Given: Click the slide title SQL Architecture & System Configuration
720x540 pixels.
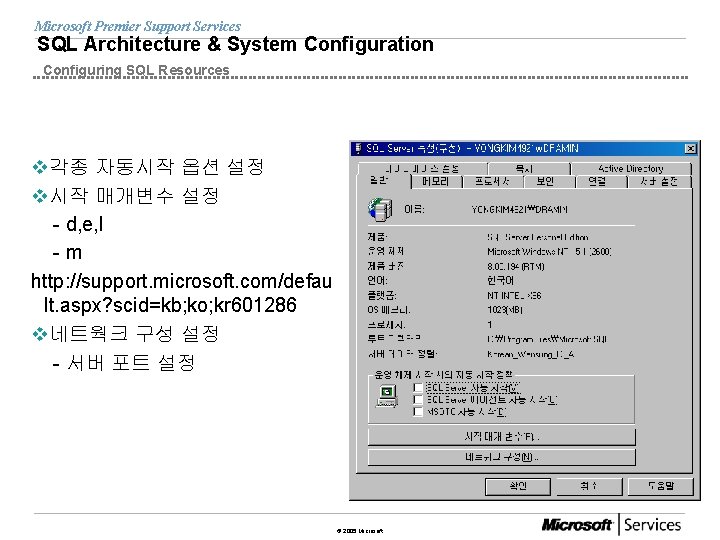Looking at the screenshot, I should (235, 45).
